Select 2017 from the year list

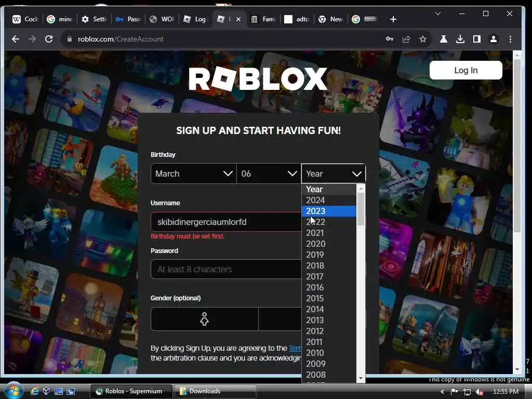(x=329, y=276)
